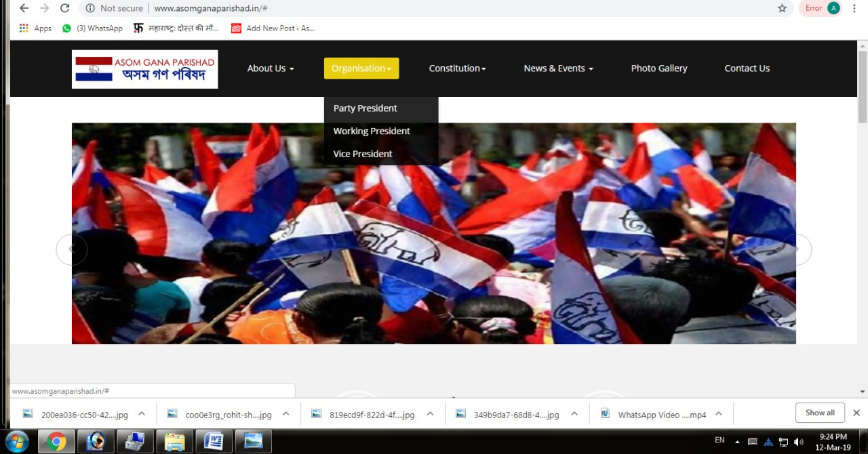868x454 pixels.
Task: Go to next slide with right arrow
Action: click(797, 249)
